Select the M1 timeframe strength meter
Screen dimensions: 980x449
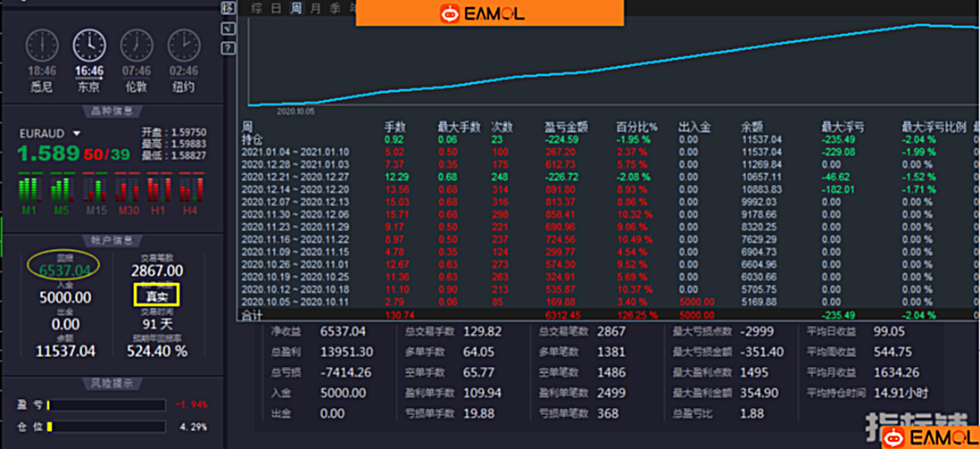point(30,193)
